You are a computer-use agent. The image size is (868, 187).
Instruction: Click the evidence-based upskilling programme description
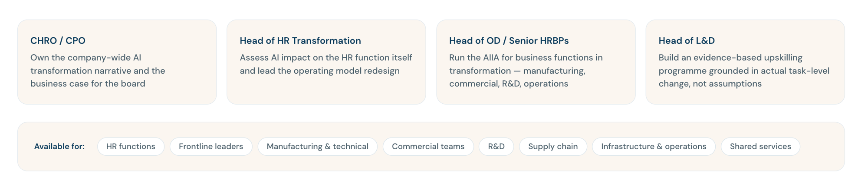[x=744, y=71]
